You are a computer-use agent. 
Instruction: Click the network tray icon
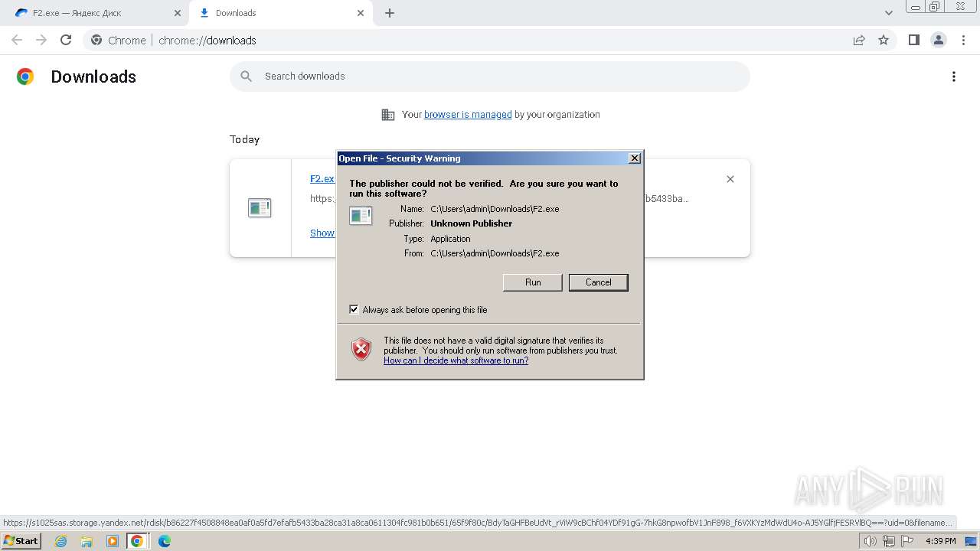(x=888, y=541)
